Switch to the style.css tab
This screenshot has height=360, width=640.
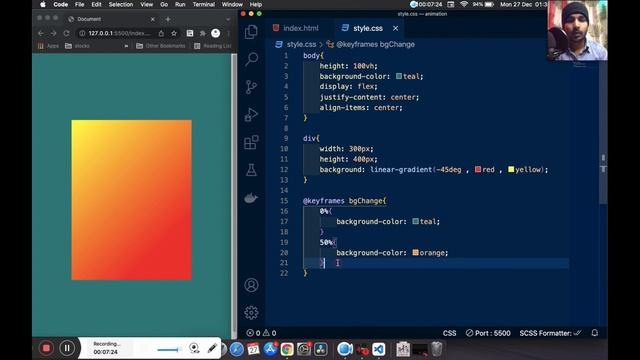pos(368,28)
